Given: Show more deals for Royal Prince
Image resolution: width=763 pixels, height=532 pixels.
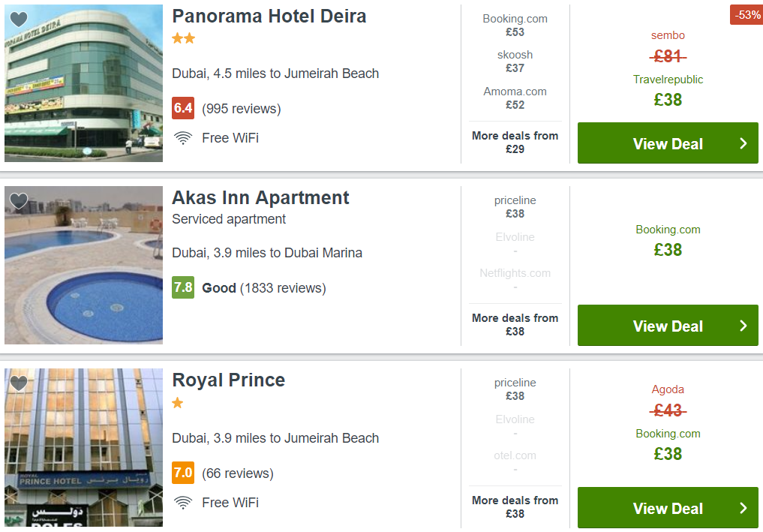Looking at the screenshot, I should (x=515, y=507).
